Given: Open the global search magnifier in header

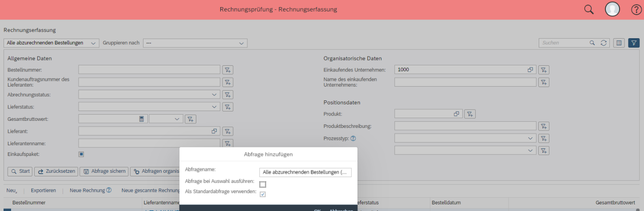Looking at the screenshot, I should click(588, 9).
